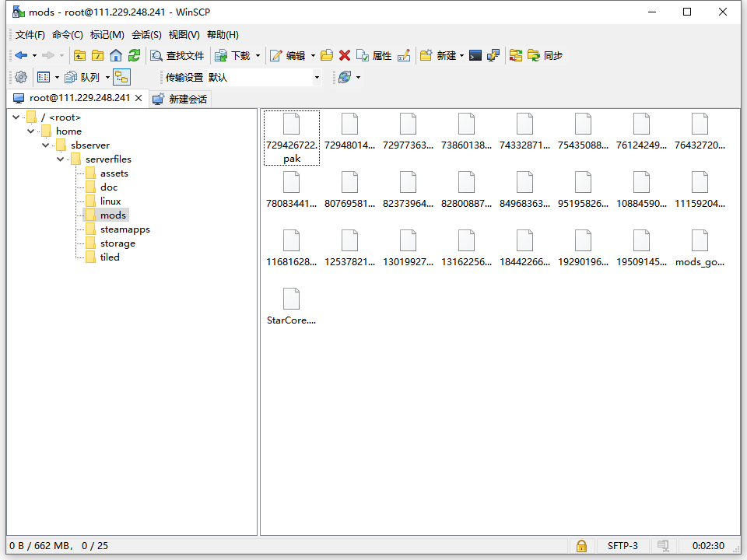Click the compare directories icon
747x560 pixels.
pos(515,56)
